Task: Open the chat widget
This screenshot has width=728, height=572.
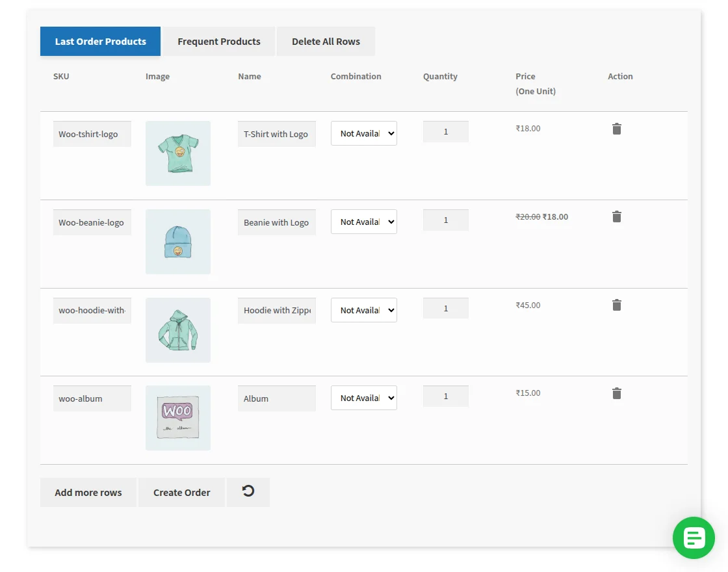Action: point(694,538)
